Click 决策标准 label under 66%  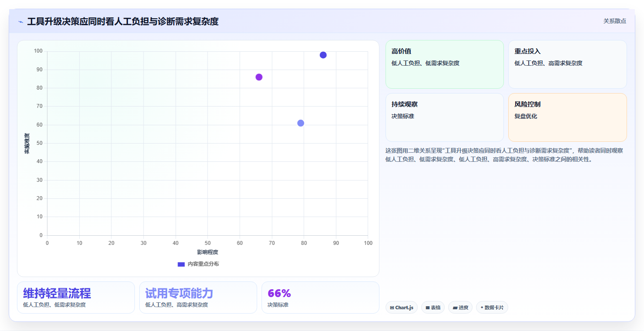point(278,305)
